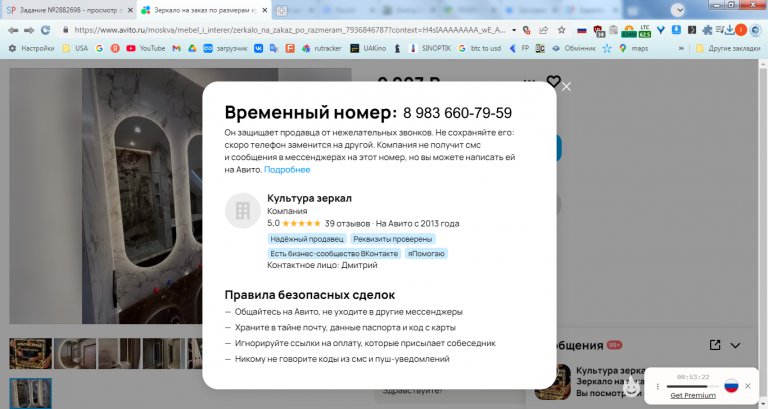Click the page URL in address bar
This screenshot has width=768, height=409.
pyautogui.click(x=289, y=30)
